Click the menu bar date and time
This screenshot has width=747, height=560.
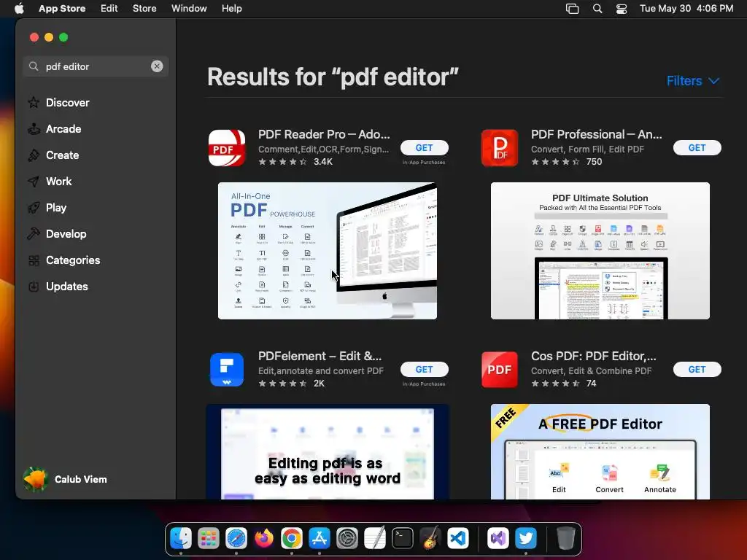[x=686, y=9]
